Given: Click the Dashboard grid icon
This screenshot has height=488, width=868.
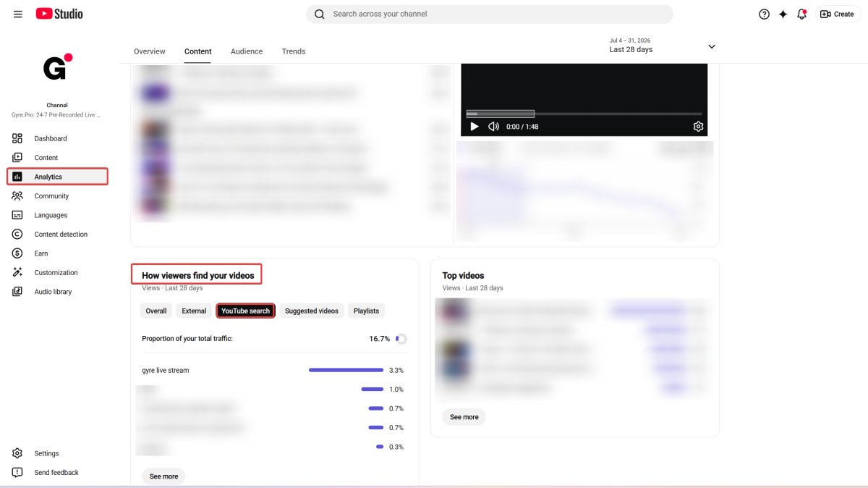Looking at the screenshot, I should (17, 138).
